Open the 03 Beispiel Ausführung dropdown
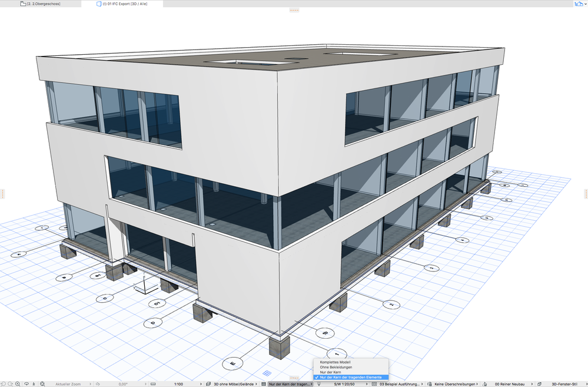 pos(401,384)
